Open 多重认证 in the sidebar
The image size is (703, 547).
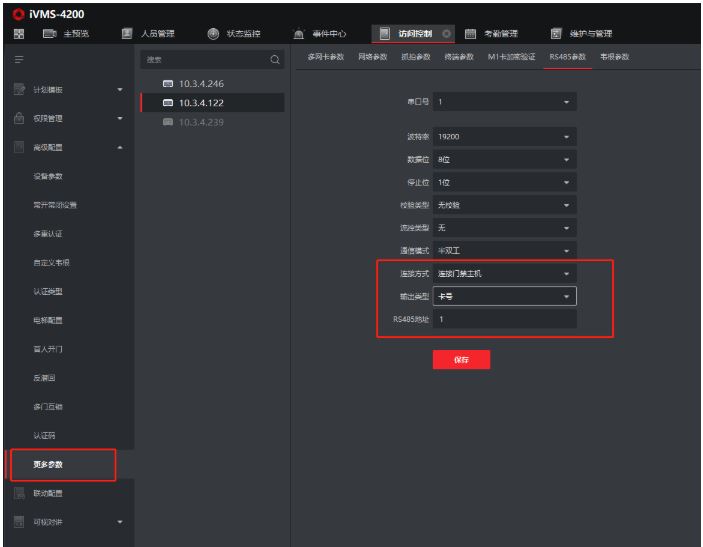click(48, 234)
